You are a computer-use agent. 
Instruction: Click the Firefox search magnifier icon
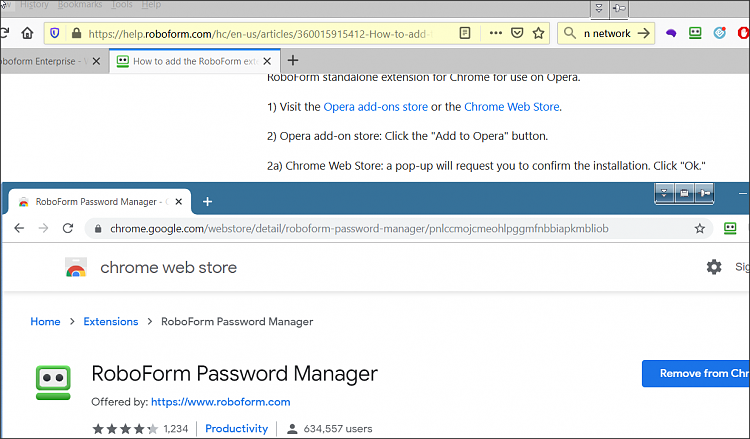click(x=569, y=33)
